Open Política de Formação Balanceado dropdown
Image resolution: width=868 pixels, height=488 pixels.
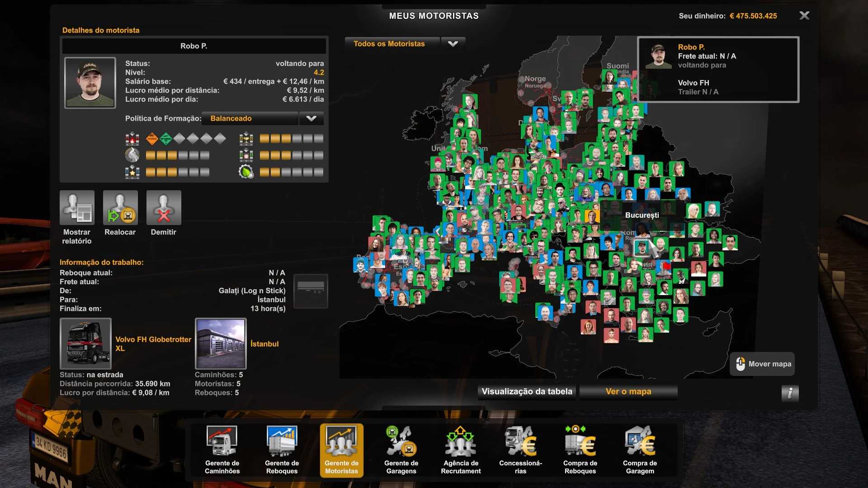[250, 118]
